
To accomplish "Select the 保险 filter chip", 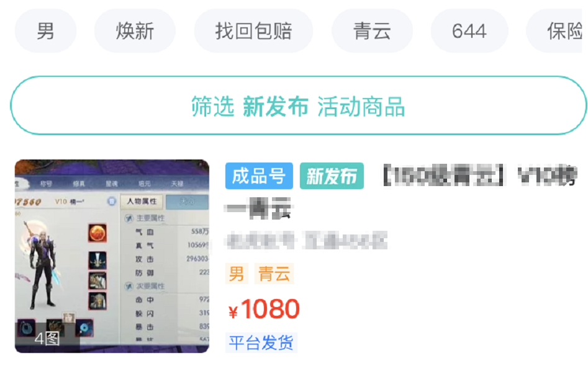I will tap(557, 31).
